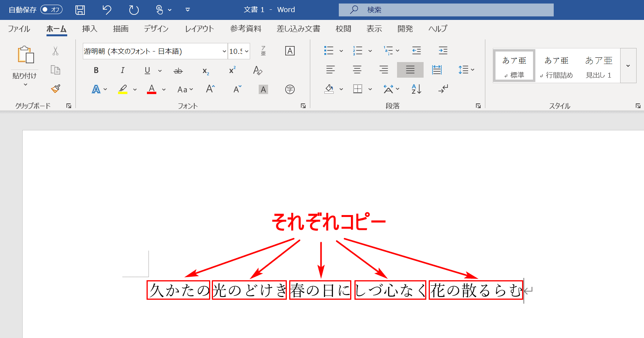Toggle the 自動保存 (AutoSave) switch

tap(51, 10)
